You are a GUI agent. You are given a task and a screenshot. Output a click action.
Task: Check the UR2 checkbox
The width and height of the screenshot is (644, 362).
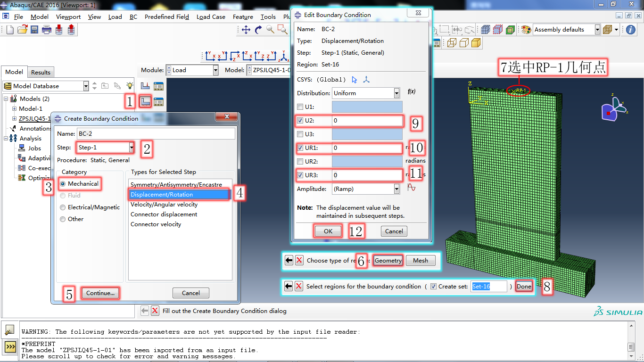pos(300,162)
